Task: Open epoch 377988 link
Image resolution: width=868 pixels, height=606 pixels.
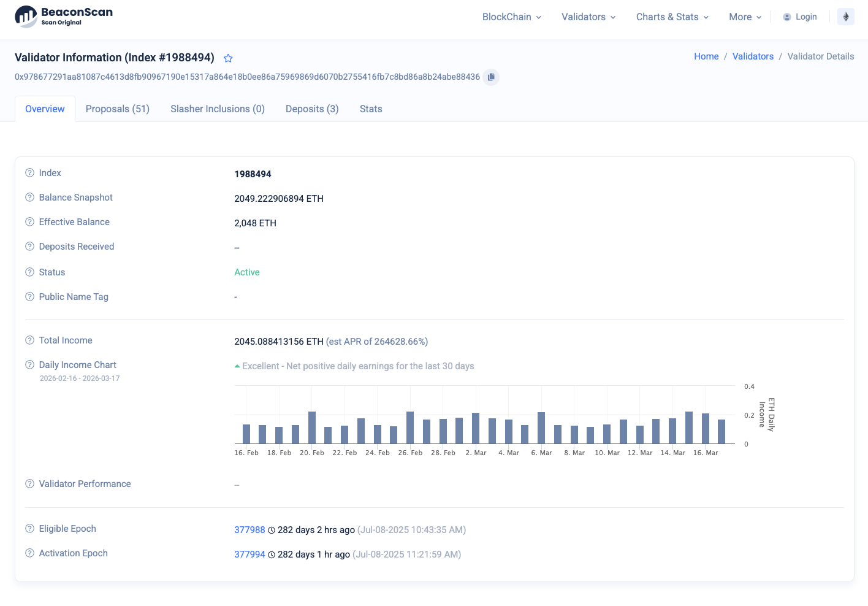Action: click(249, 530)
